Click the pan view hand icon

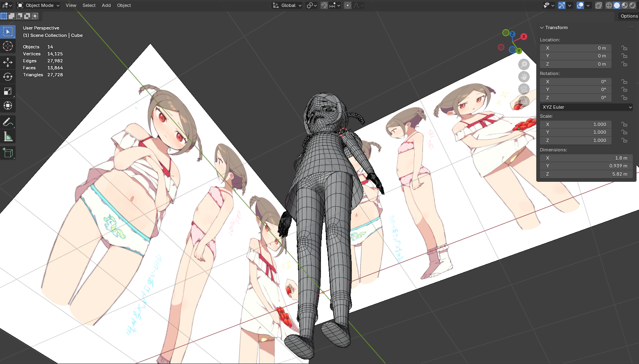(524, 77)
